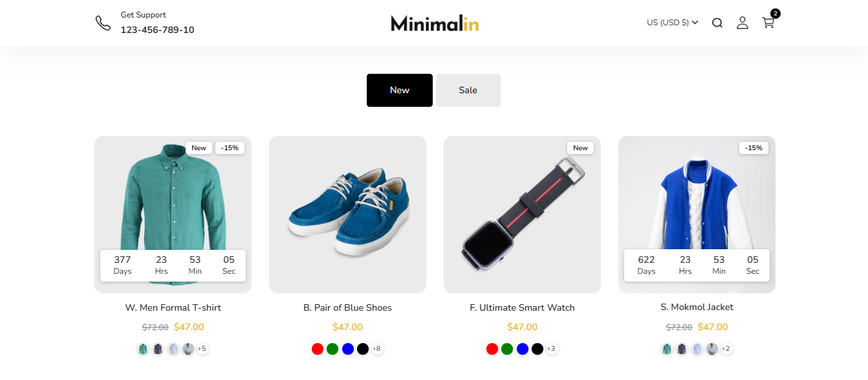Show +5 more variants for Formal T-shirt
The image size is (868, 380).
click(202, 349)
